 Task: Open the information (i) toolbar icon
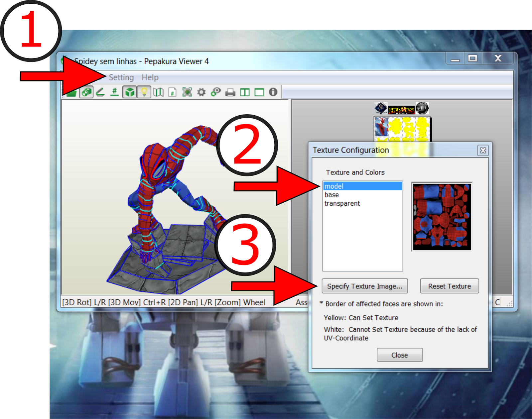pyautogui.click(x=273, y=92)
